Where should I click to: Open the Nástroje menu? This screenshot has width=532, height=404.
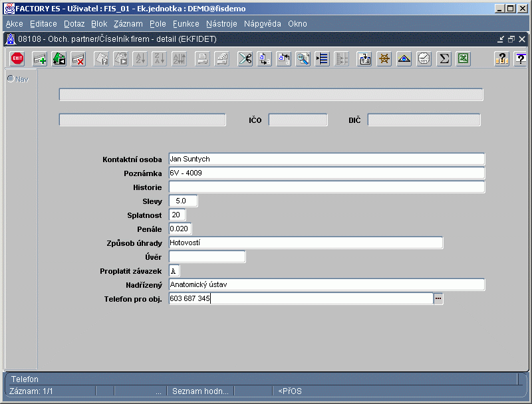click(221, 24)
